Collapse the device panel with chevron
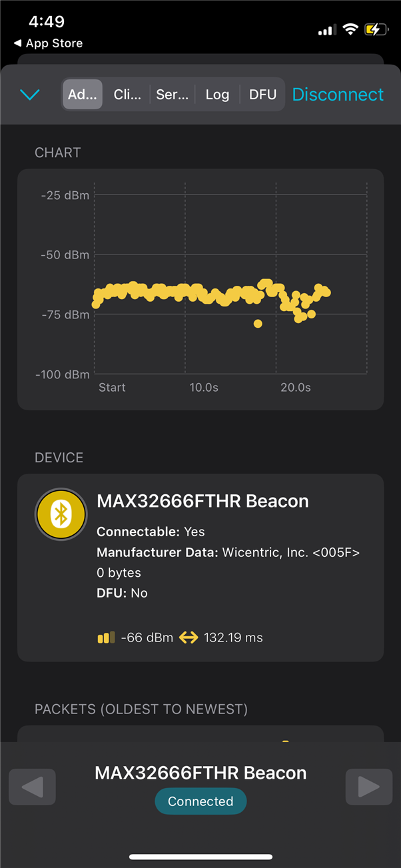Image resolution: width=401 pixels, height=868 pixels. [30, 95]
